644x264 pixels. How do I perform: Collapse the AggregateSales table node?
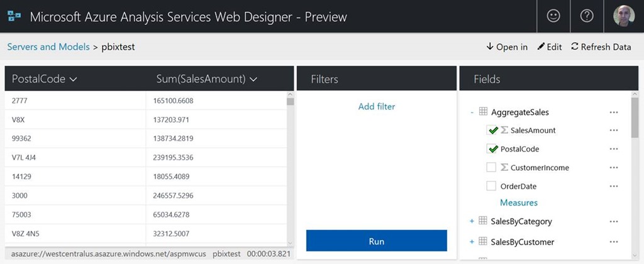tap(472, 113)
